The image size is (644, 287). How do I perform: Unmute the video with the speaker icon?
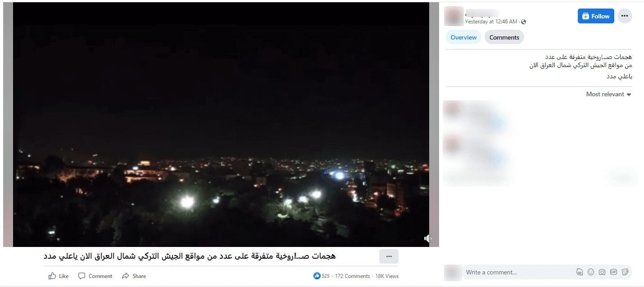(428, 239)
